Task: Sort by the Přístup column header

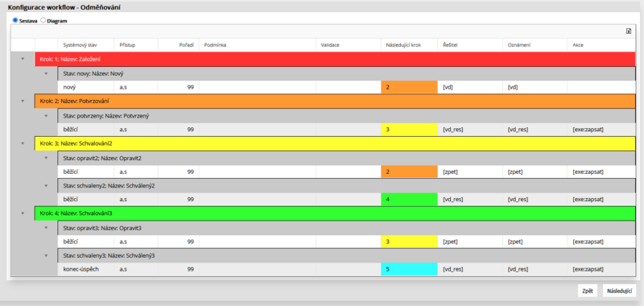Action: [x=135, y=45]
